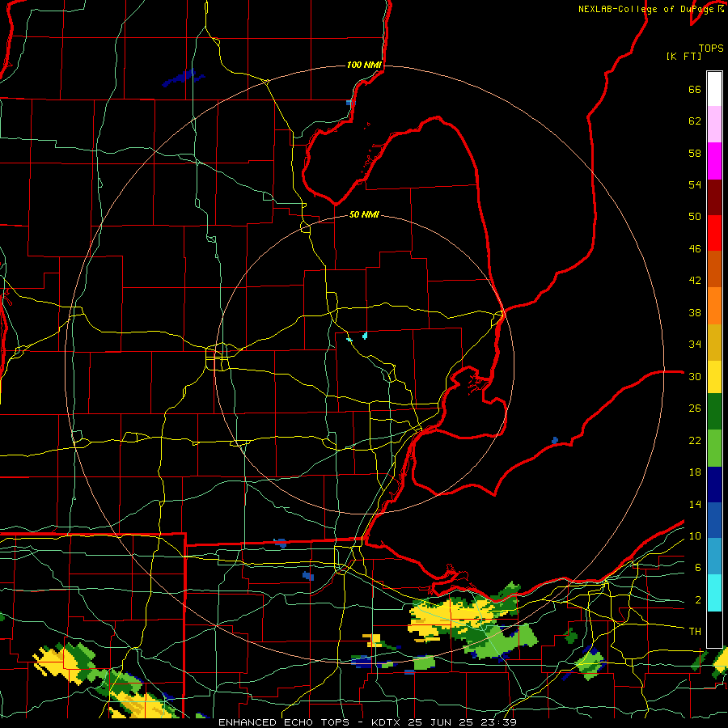Click the black TH threshold swatch
The image size is (728, 728).
click(714, 629)
